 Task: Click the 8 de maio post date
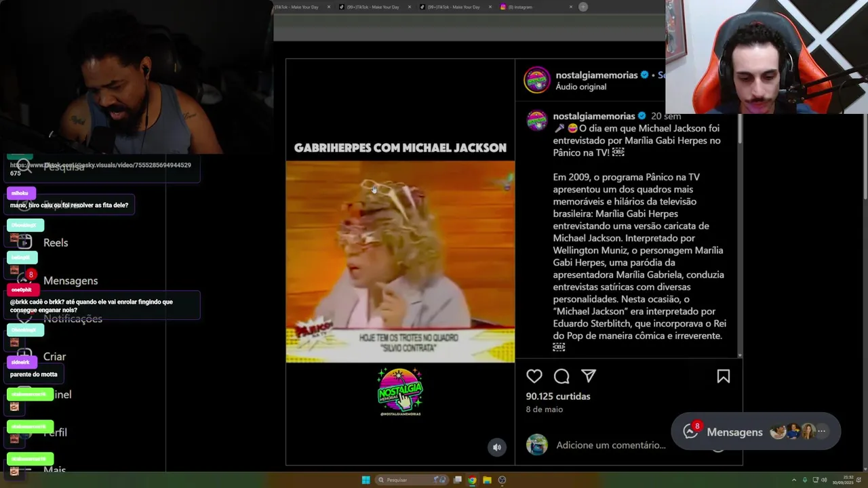pyautogui.click(x=545, y=409)
